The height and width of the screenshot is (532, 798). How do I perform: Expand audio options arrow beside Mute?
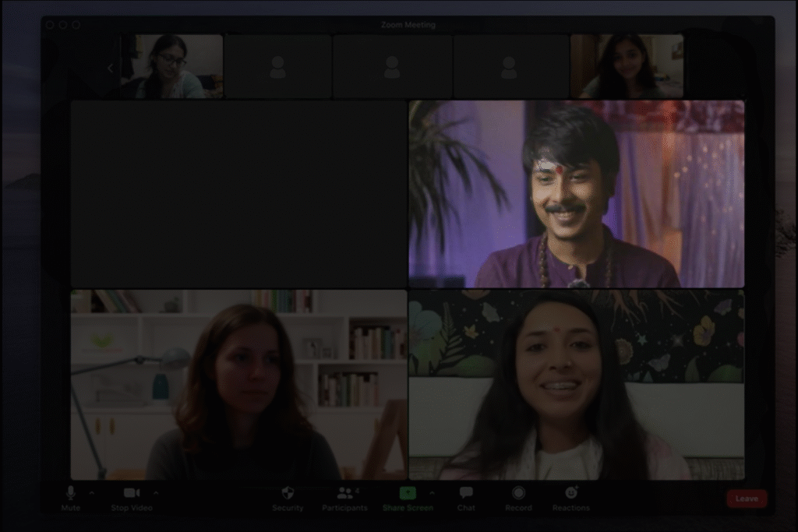[92, 493]
